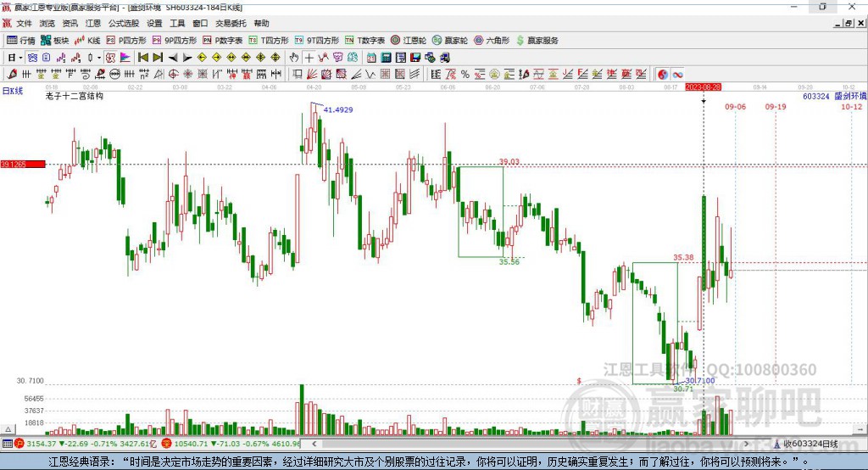The width and height of the screenshot is (868, 470).
Task: Click the 2023-08-28 date marker
Action: tap(703, 87)
